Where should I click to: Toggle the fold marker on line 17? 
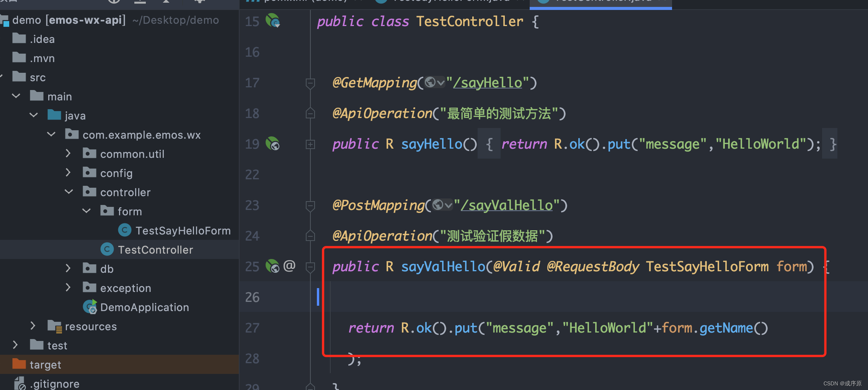pos(310,83)
